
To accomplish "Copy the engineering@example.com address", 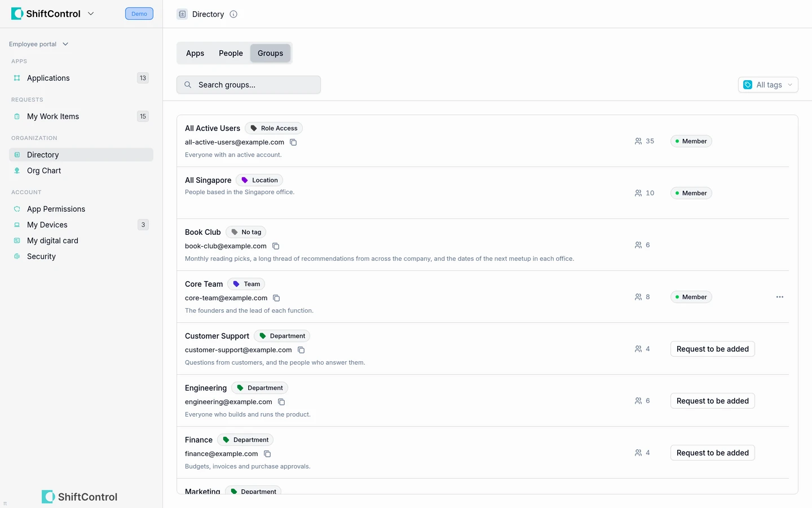I will 281,402.
